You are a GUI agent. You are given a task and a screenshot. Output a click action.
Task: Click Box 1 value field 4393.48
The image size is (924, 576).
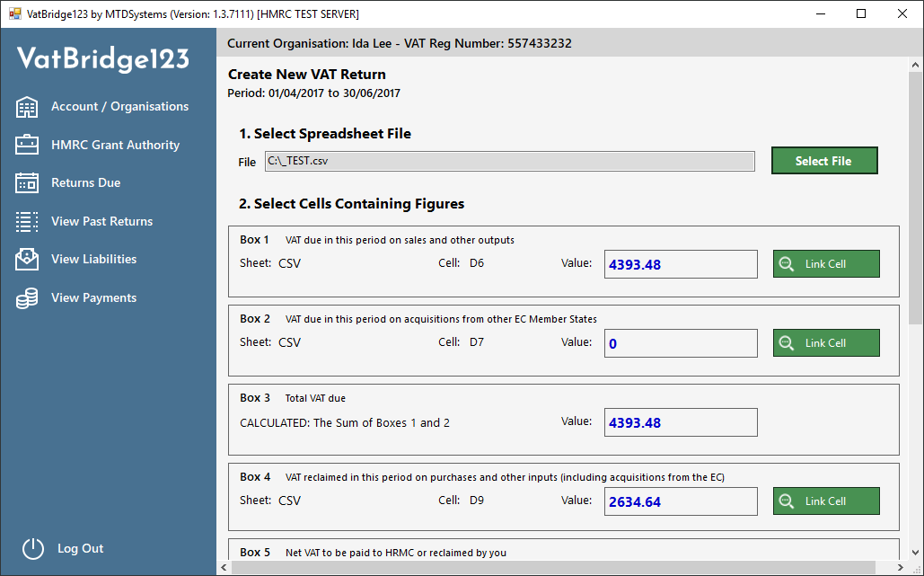pos(681,264)
